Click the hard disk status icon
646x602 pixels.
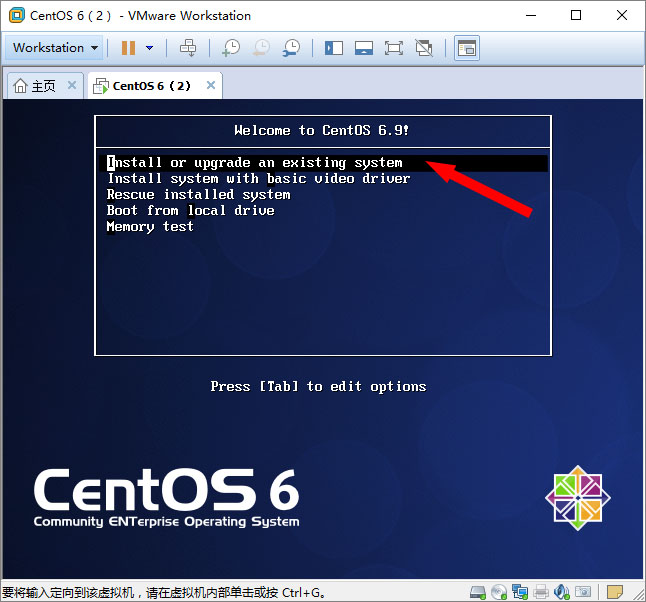coord(478,592)
